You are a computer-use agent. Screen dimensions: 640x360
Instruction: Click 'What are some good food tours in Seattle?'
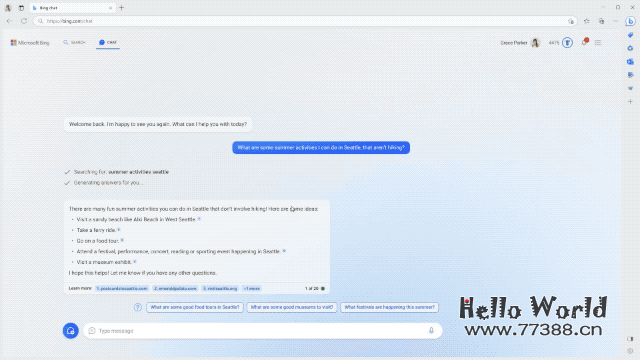click(x=195, y=307)
